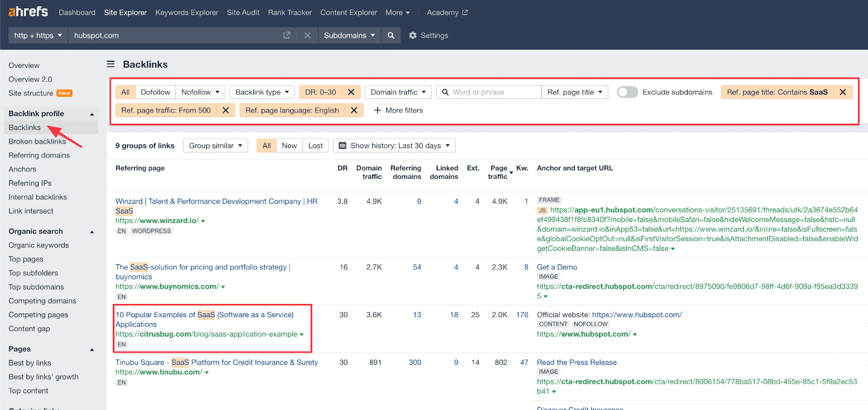Open Ref. page title dropdown
Screen dimensions: 868x410
[575, 92]
